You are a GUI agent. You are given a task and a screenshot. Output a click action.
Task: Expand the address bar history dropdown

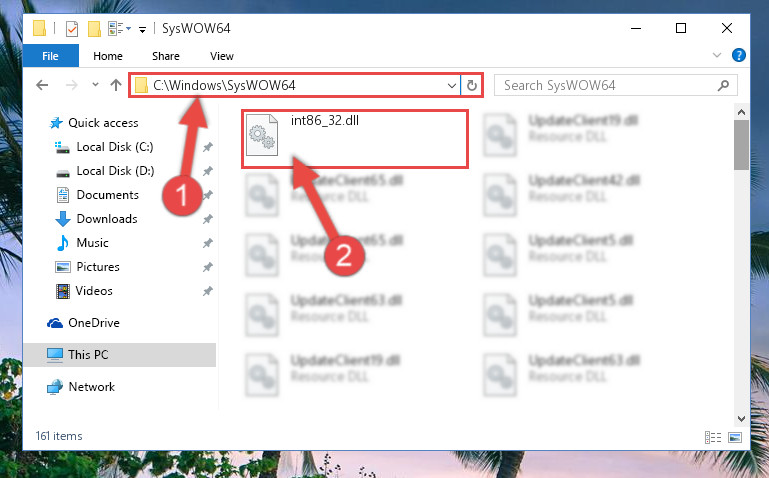452,85
